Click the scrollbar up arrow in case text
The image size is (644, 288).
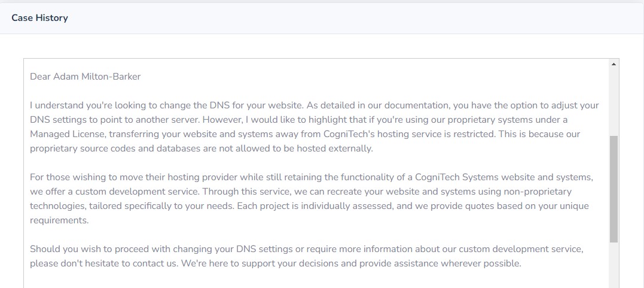tap(614, 64)
